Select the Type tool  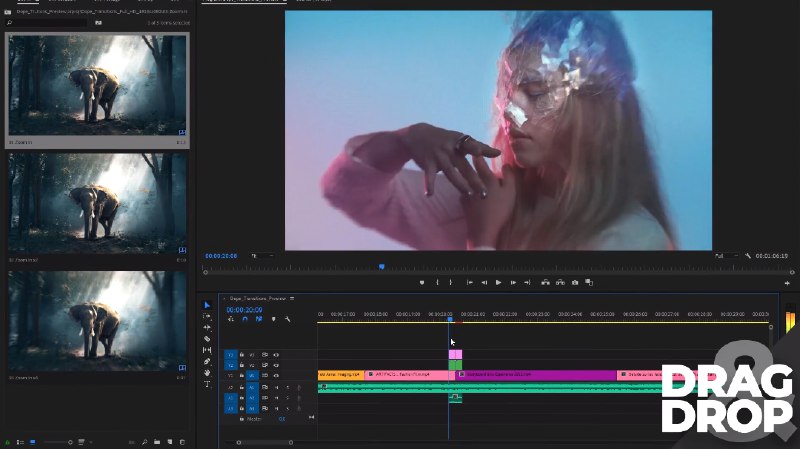pyautogui.click(x=207, y=384)
